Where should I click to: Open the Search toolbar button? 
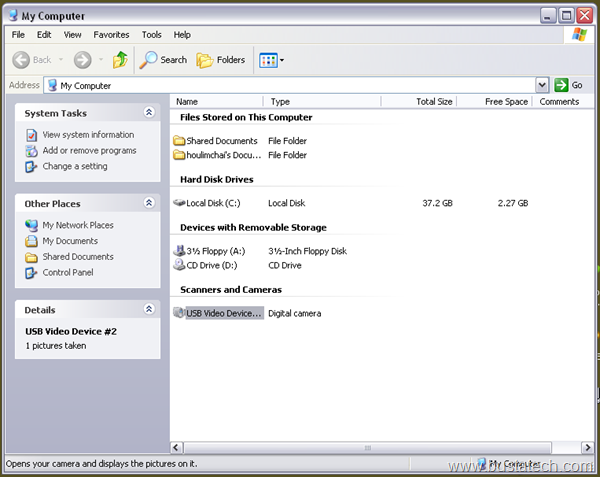tap(163, 60)
